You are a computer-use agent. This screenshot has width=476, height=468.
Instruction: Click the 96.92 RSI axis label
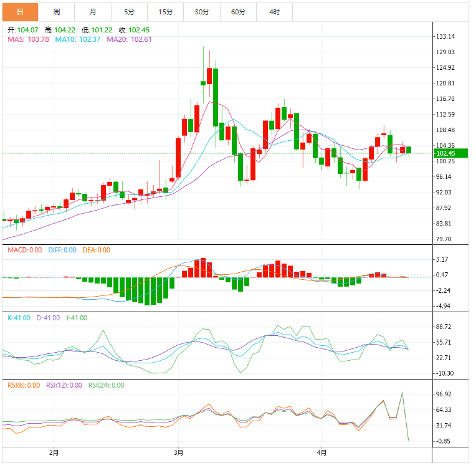click(444, 394)
